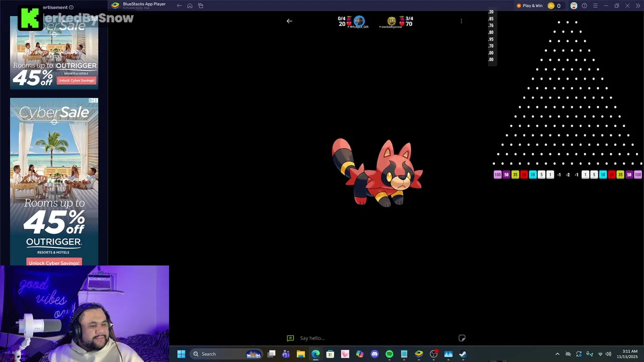This screenshot has width=644, height=362.
Task: Click the pink 100 slot at plinko's left end
Action: click(498, 175)
